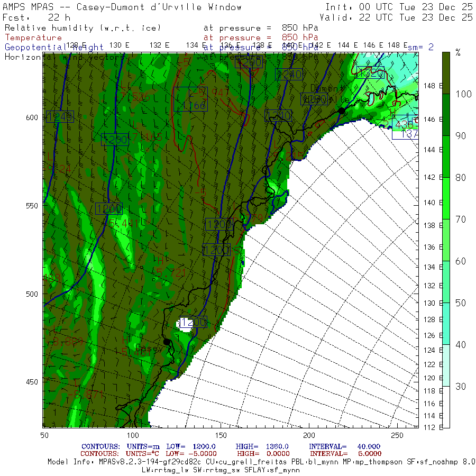Click the '112 E' longitude label

pos(433,427)
